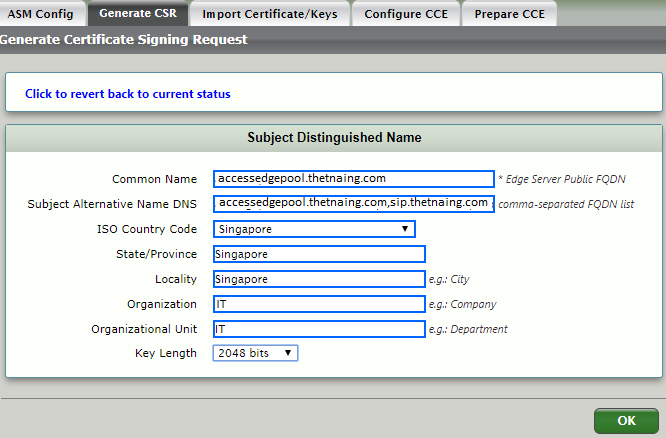Confirm the CSR with the OK button
This screenshot has height=438, width=666.
click(626, 421)
